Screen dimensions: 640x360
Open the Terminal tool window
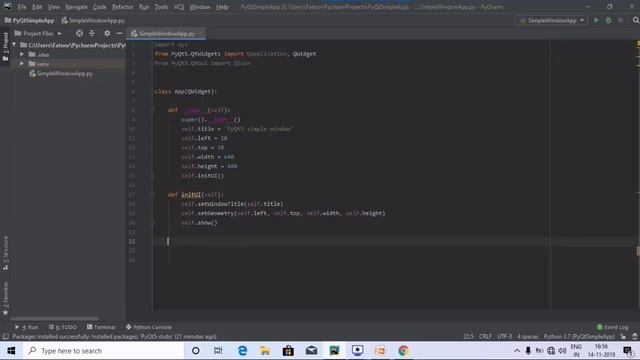pos(101,327)
